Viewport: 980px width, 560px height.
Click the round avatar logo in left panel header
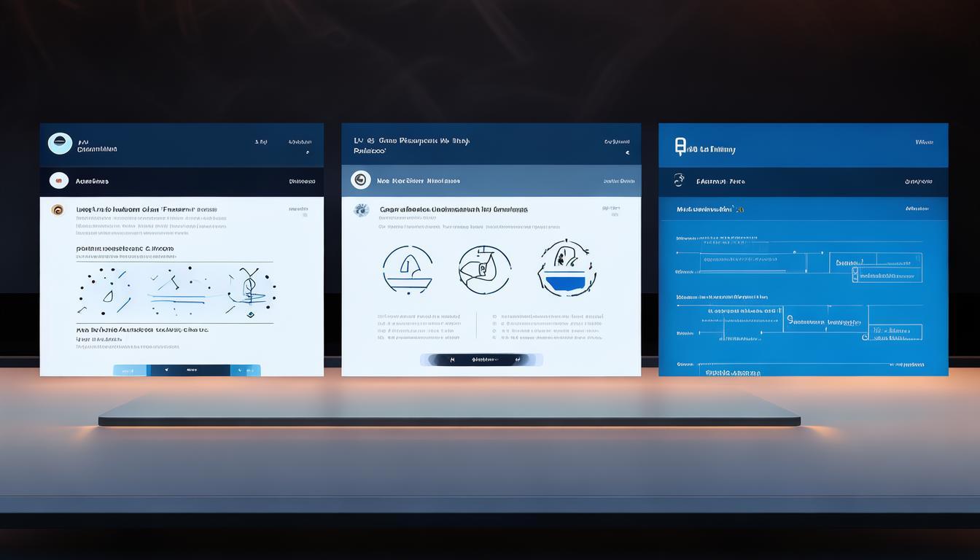pos(60,144)
